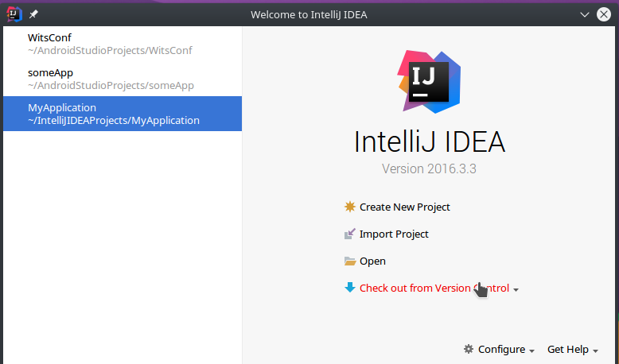
Task: Click the IntelliJ icon in the title bar
Action: click(x=14, y=14)
